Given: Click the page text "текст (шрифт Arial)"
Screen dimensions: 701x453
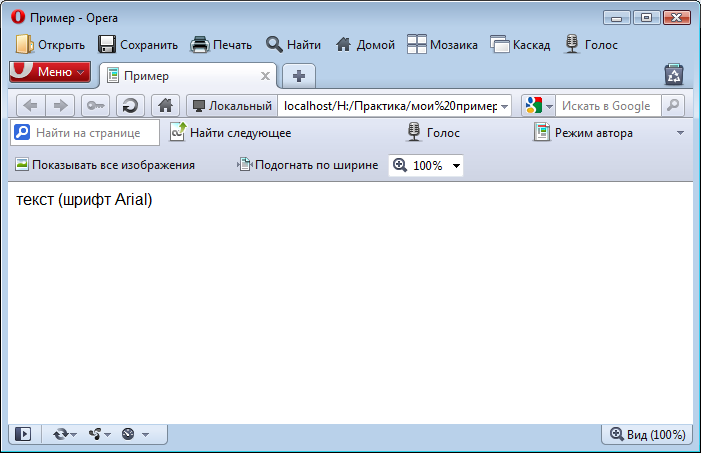Looking at the screenshot, I should 84,199.
